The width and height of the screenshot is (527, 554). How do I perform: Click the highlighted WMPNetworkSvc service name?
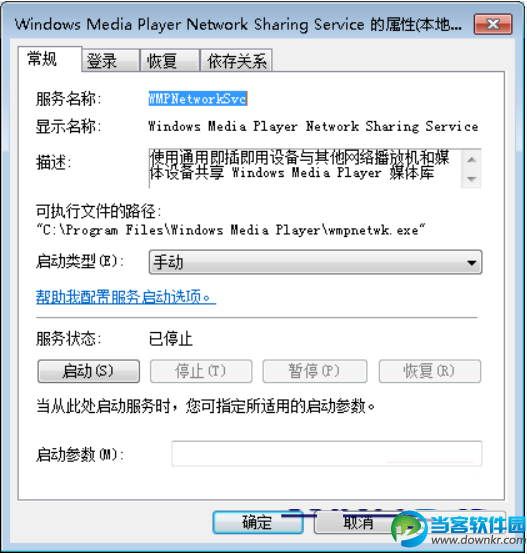[198, 98]
